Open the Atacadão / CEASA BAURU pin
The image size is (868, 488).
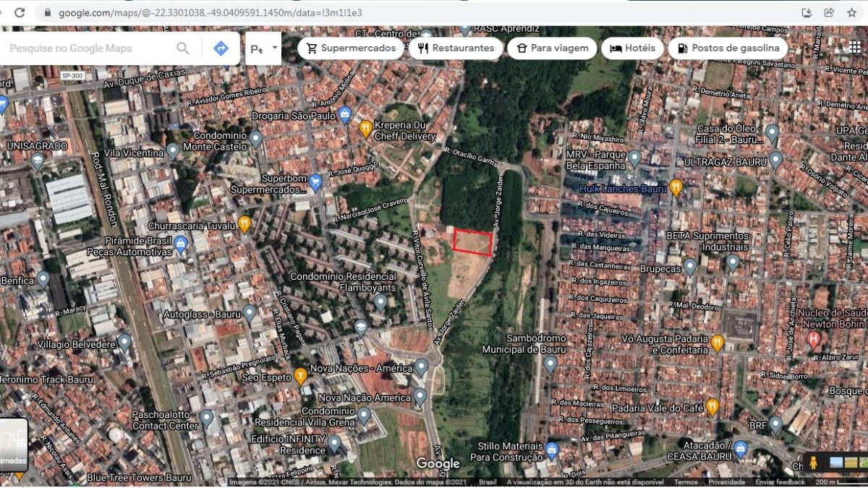(740, 450)
